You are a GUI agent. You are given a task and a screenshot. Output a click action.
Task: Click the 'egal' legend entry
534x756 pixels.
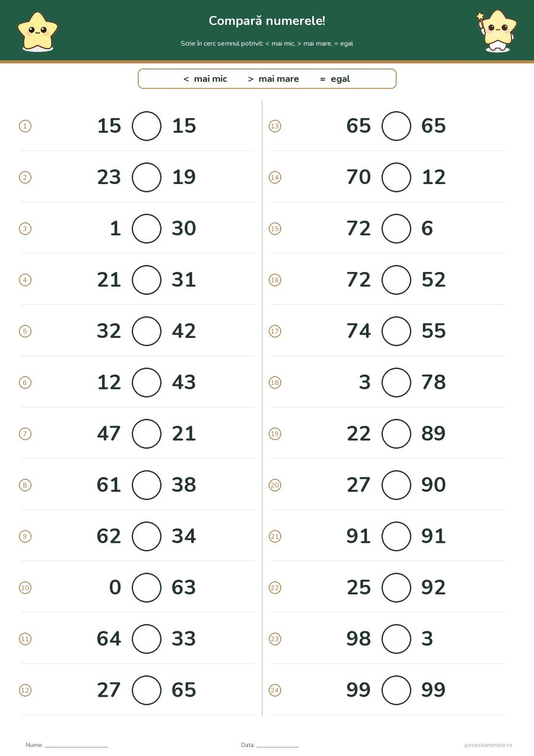coord(335,79)
